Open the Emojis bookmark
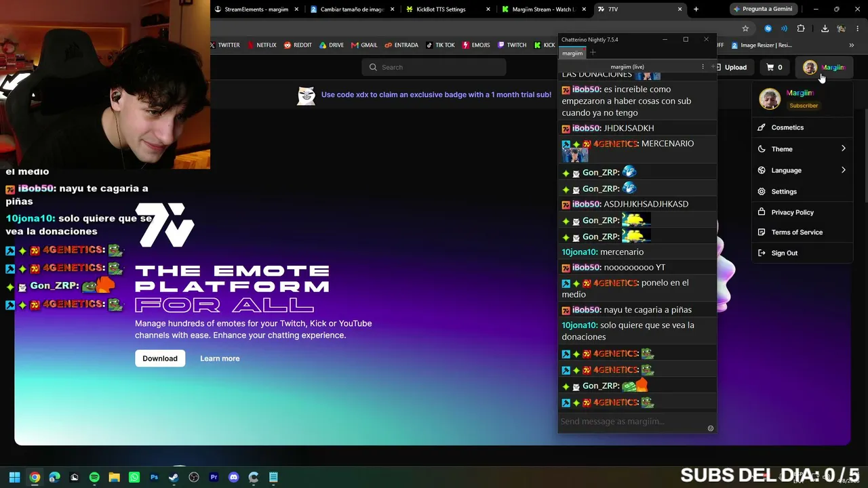The image size is (868, 488). pyautogui.click(x=476, y=45)
